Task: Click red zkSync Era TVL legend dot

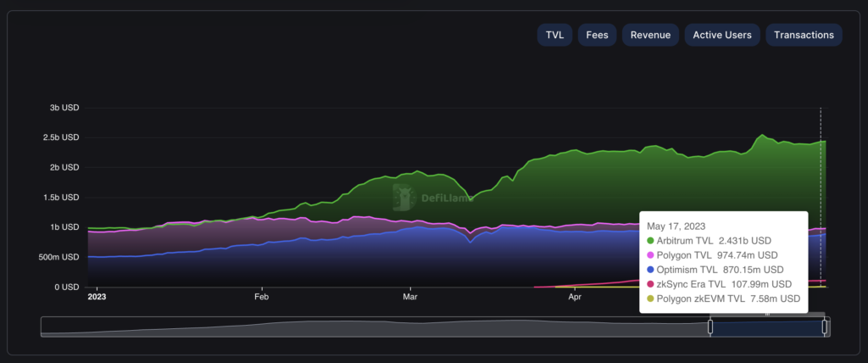Action: pos(650,284)
